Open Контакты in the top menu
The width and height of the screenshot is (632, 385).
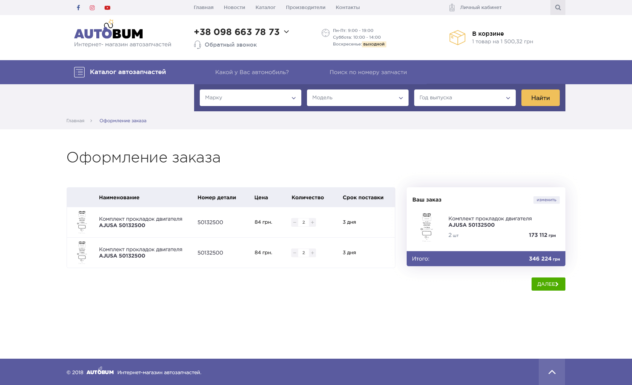coord(347,7)
